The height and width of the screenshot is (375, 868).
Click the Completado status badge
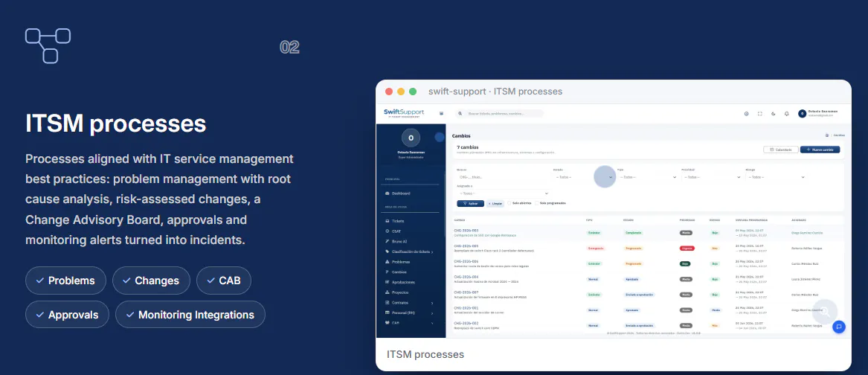tap(634, 233)
